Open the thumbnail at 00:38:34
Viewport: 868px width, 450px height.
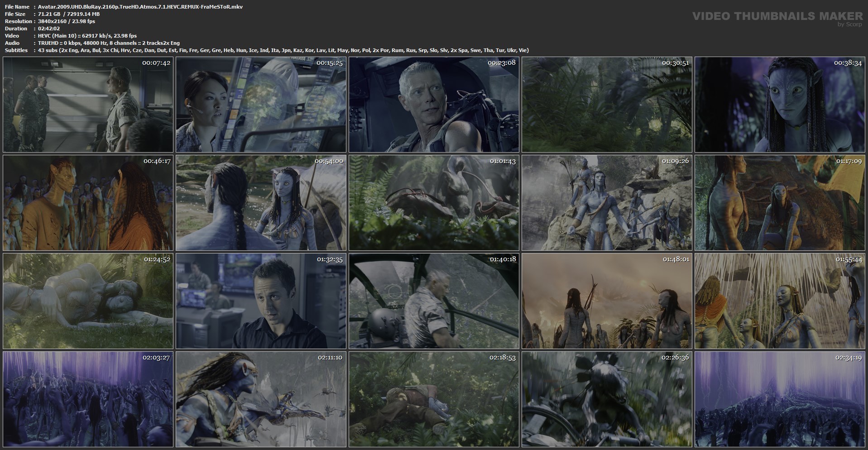click(780, 105)
